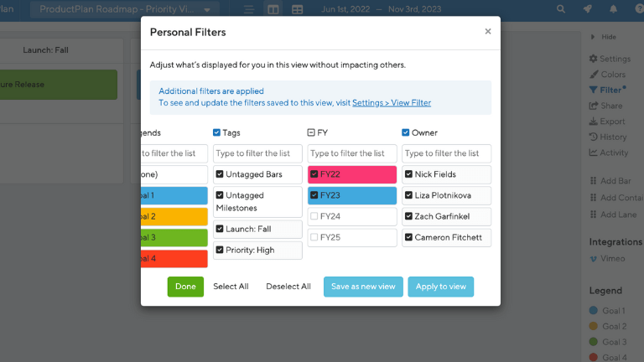Open the notifications bell icon
The width and height of the screenshot is (644, 362).
(x=613, y=9)
